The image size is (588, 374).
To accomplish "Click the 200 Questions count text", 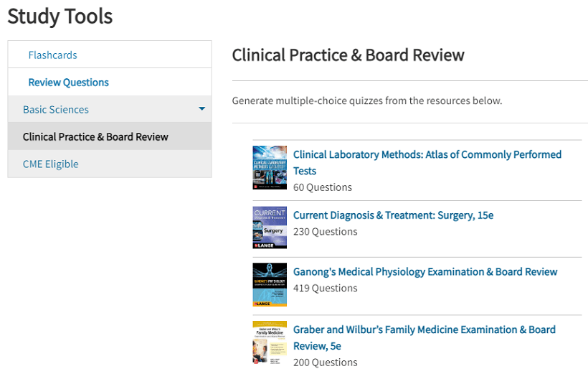I will (x=325, y=363).
